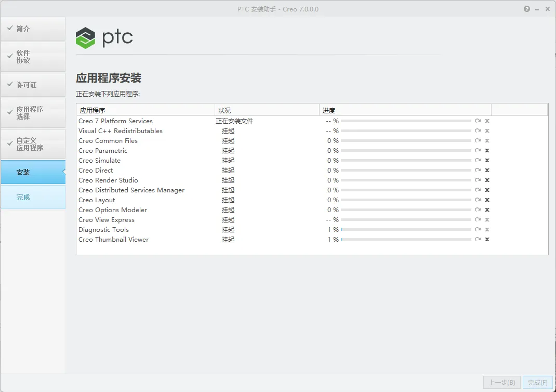Cancel Diagnostic Tools install with X icon

(x=487, y=229)
